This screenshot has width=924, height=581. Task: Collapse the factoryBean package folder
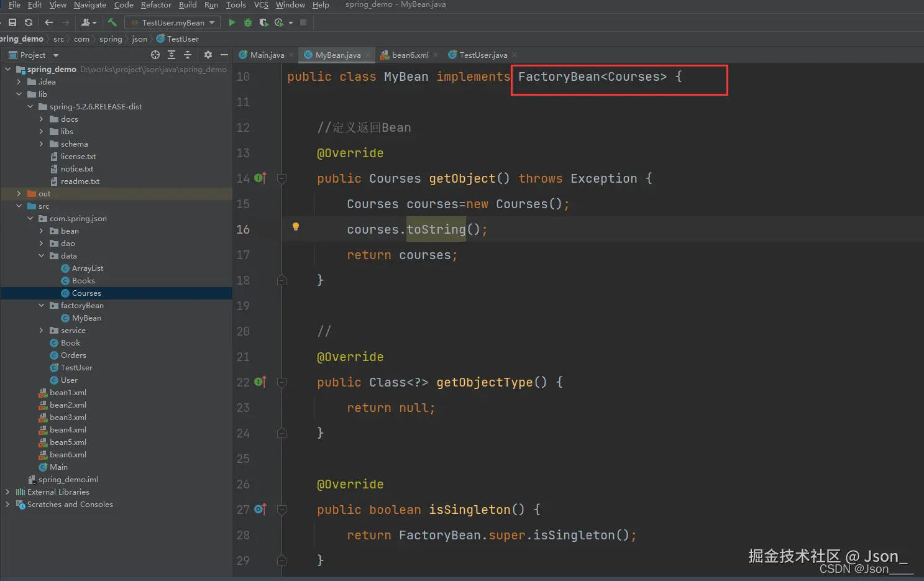tap(42, 306)
